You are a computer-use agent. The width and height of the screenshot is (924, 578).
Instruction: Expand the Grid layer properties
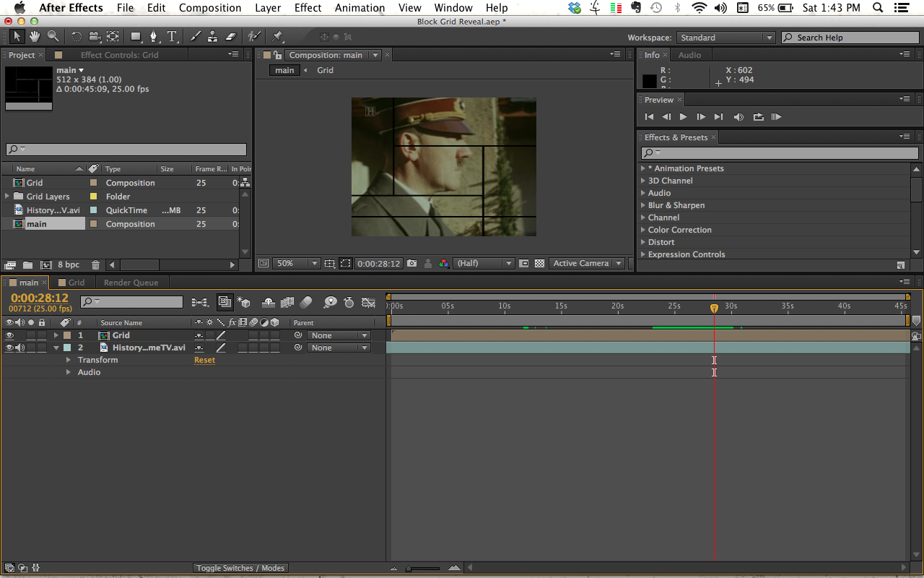(x=56, y=335)
